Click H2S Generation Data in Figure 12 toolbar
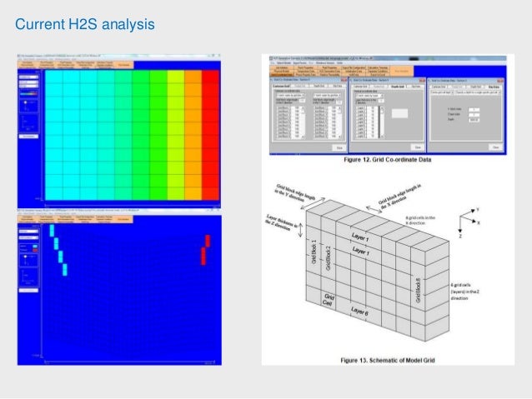This screenshot has width=532, height=399. point(329,71)
